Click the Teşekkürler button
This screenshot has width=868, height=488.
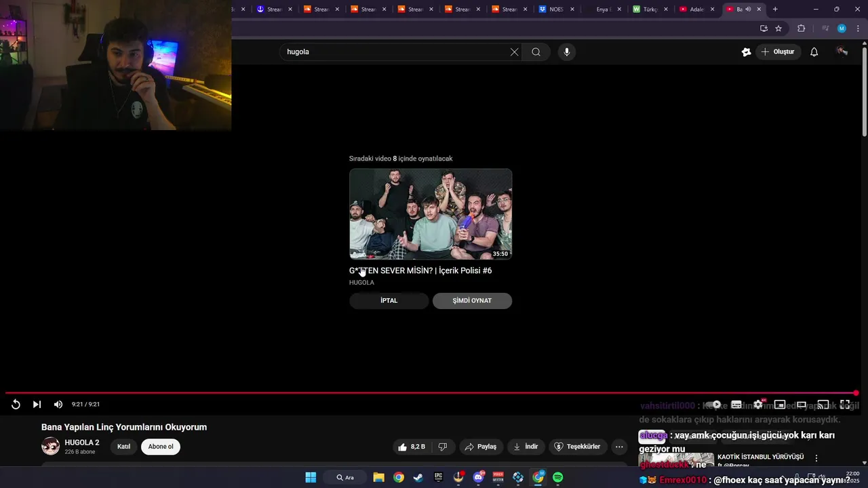[x=578, y=447]
